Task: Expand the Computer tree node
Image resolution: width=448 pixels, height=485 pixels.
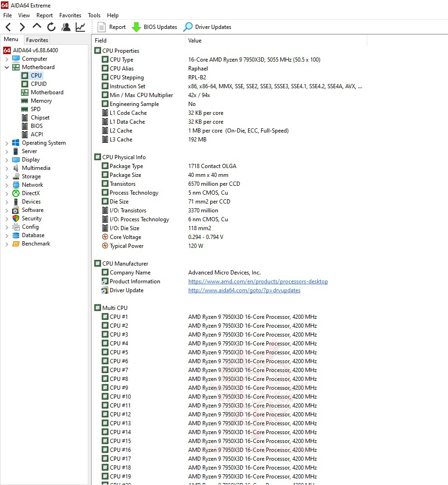Action: click(x=7, y=59)
